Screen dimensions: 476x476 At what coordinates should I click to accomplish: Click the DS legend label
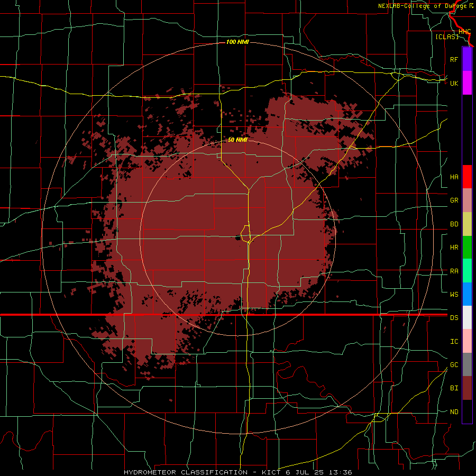point(454,318)
